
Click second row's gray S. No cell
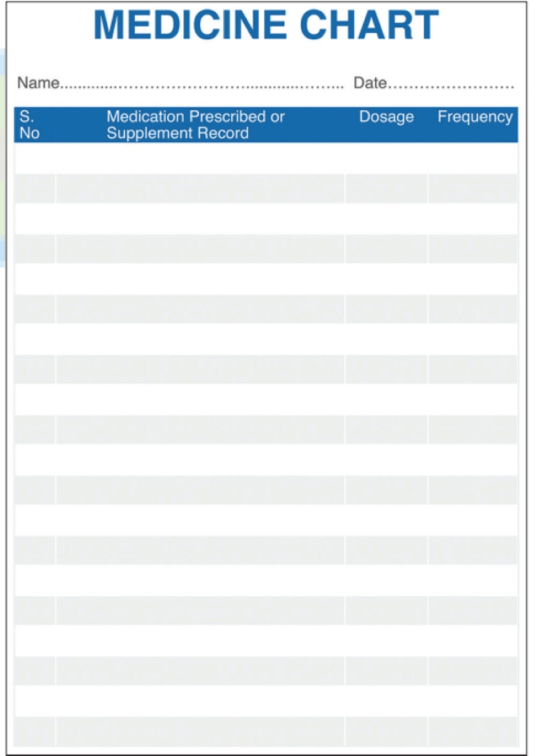click(x=35, y=188)
